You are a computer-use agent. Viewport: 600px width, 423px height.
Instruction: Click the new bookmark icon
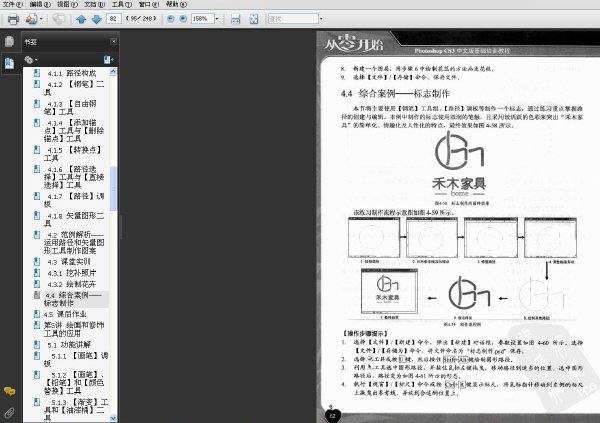point(108,60)
